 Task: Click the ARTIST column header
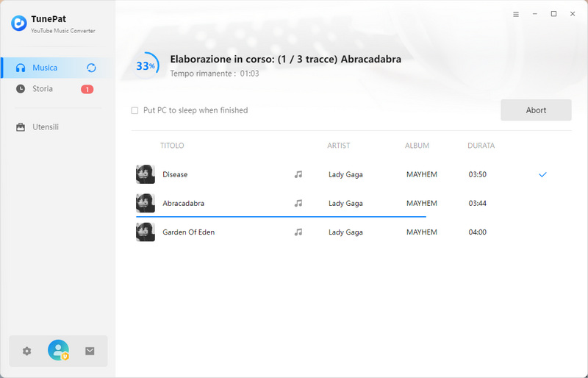coord(339,146)
